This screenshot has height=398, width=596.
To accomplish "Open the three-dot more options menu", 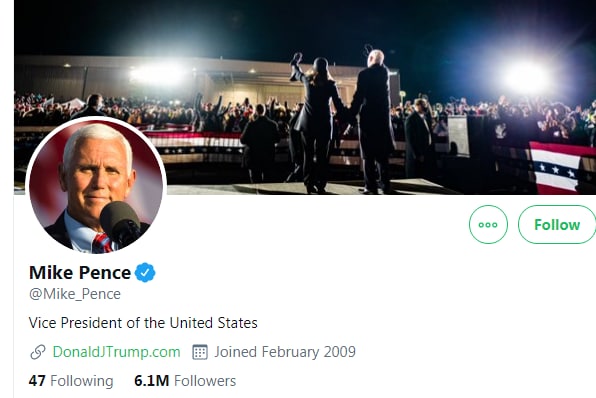I will [x=488, y=224].
